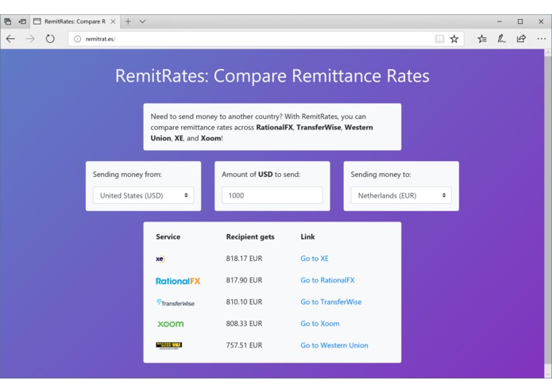Click the Western Union logo
Viewport: 552px width, 392px height.
[168, 346]
